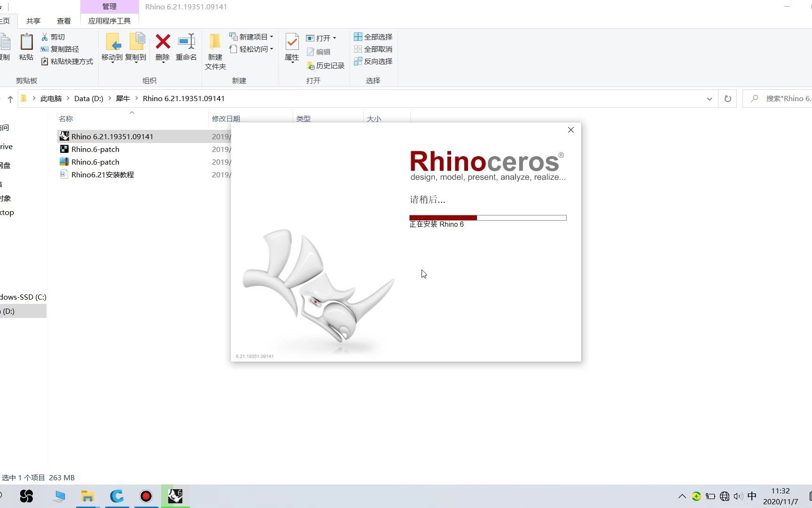Expand the chevron after 此电脑 breadcrumb
The image size is (812, 508).
pos(68,99)
